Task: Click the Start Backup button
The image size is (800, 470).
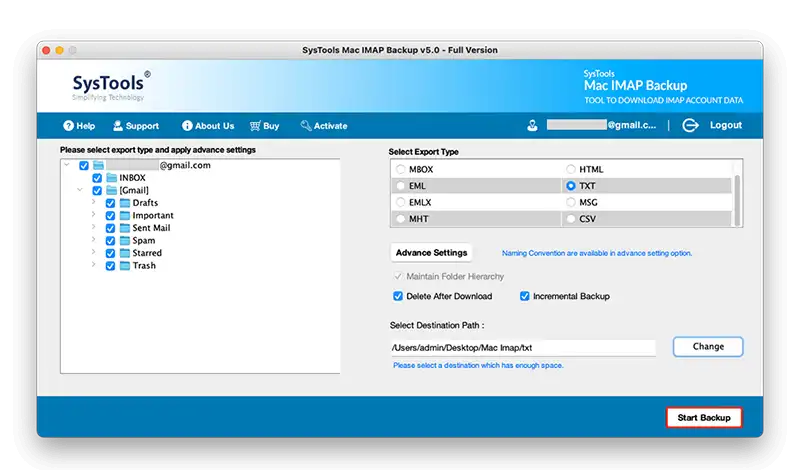Action: [x=704, y=417]
